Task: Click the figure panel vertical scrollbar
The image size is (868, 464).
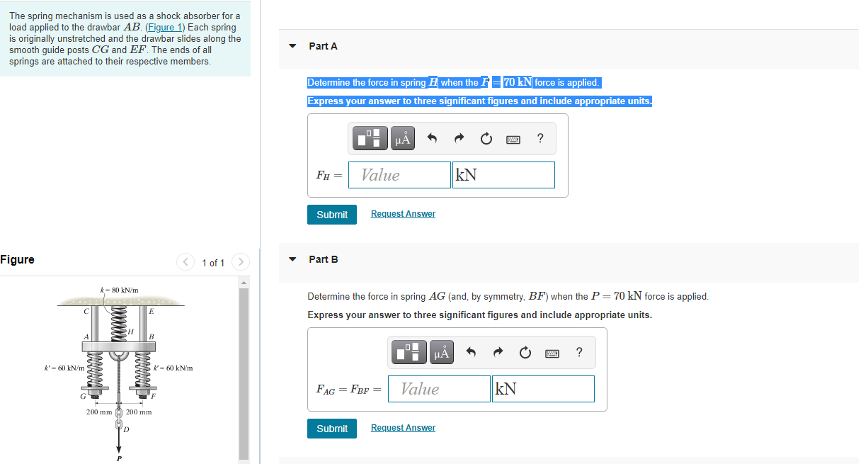Action: click(x=244, y=368)
